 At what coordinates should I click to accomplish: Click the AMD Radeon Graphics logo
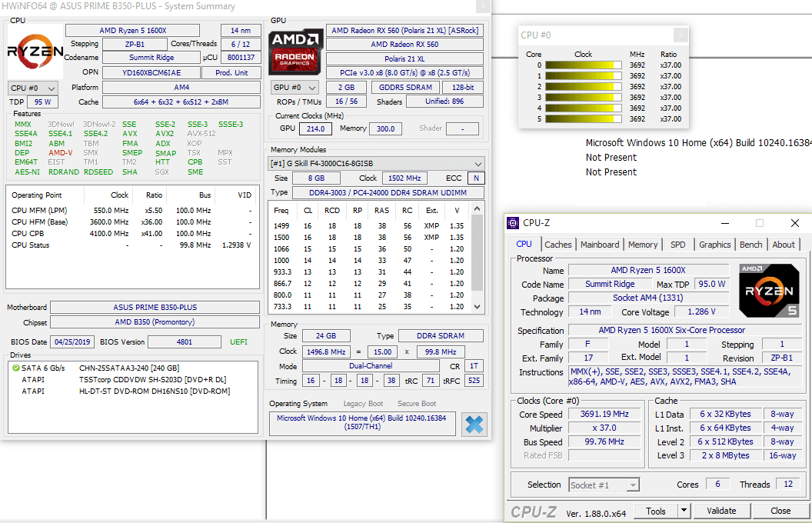pos(295,52)
